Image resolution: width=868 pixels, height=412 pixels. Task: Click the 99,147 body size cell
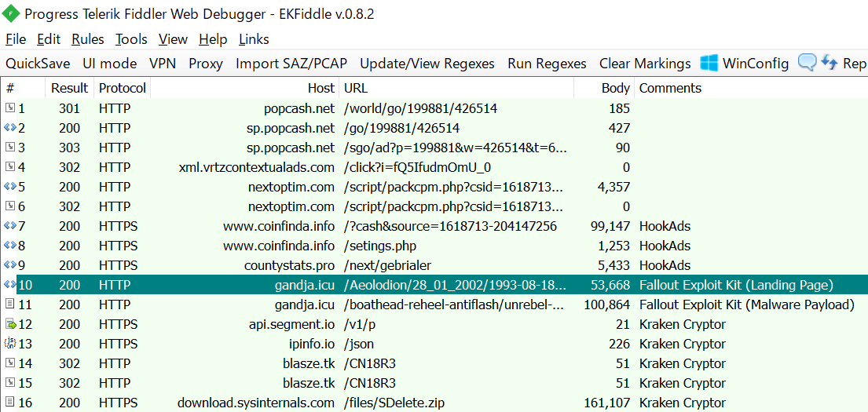[610, 226]
